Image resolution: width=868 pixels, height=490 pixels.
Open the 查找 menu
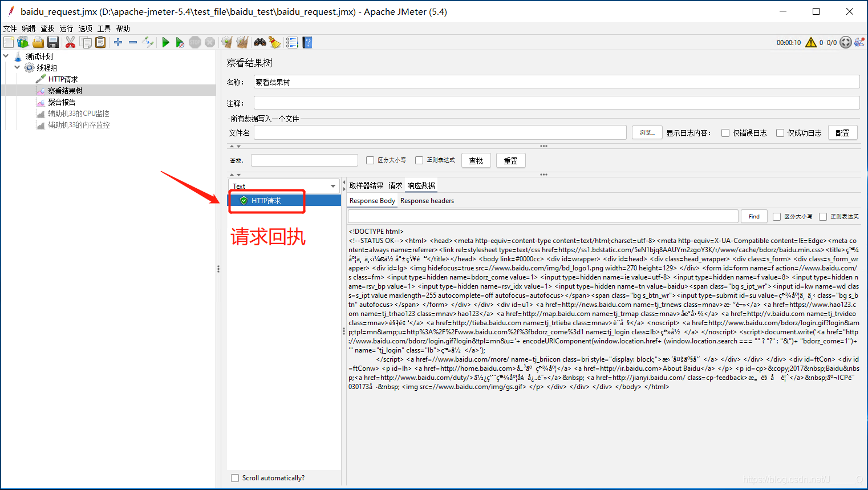tap(48, 29)
